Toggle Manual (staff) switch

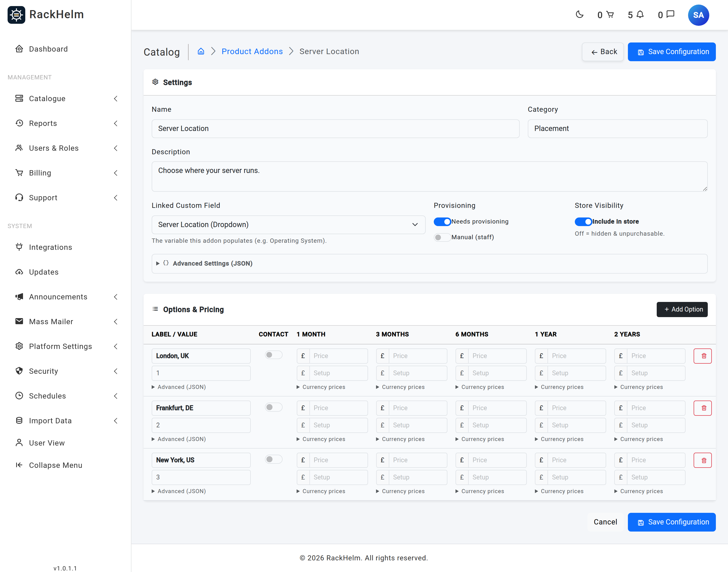coord(442,237)
